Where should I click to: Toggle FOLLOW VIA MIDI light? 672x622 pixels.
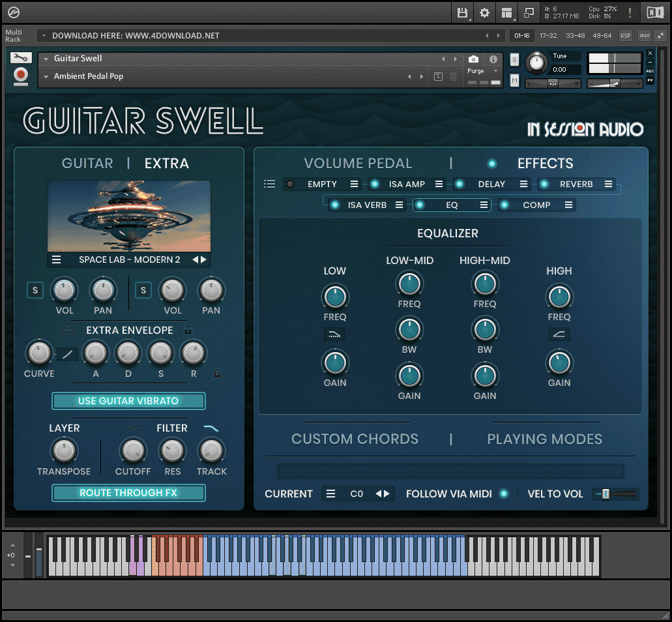point(504,494)
